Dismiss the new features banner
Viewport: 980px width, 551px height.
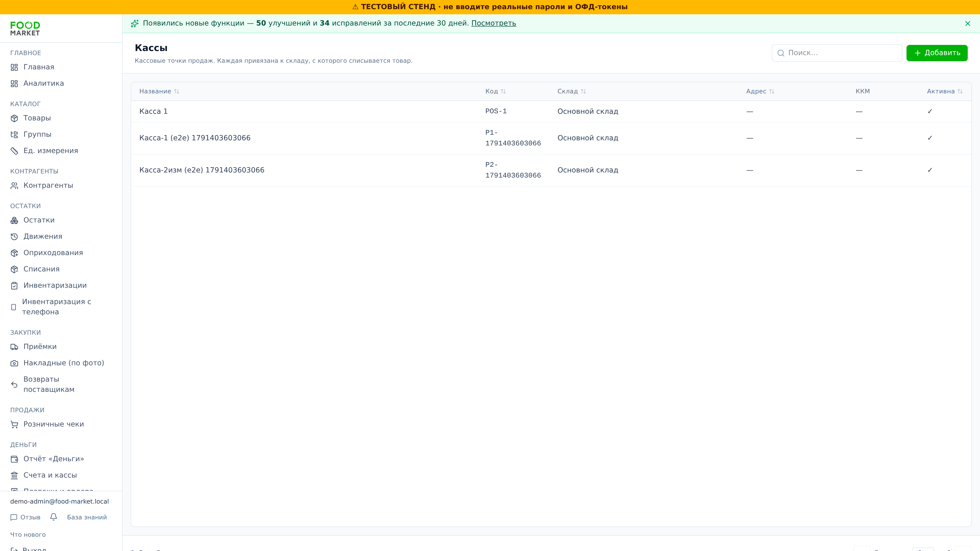click(967, 23)
